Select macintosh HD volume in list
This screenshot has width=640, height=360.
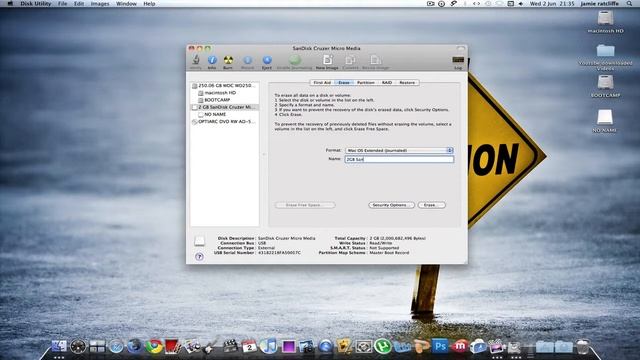point(224,93)
